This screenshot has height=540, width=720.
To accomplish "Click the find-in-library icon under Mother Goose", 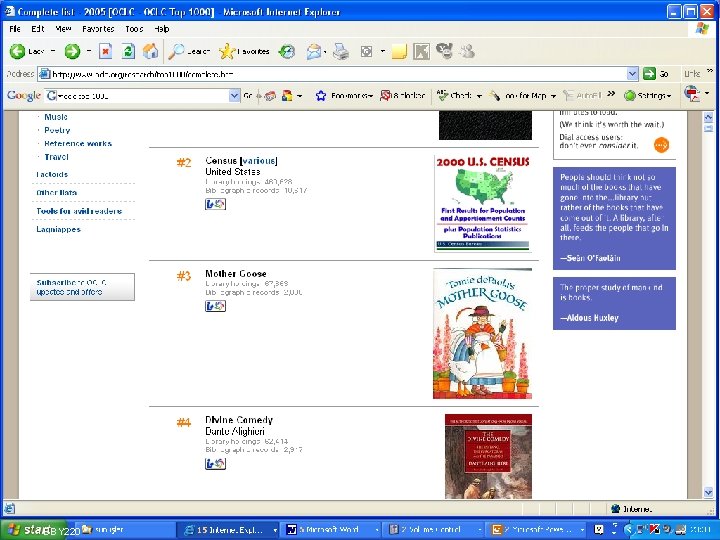I will [x=215, y=306].
